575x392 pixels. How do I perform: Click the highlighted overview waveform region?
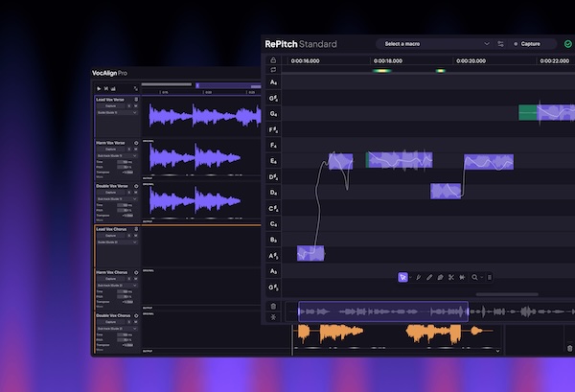click(x=383, y=311)
